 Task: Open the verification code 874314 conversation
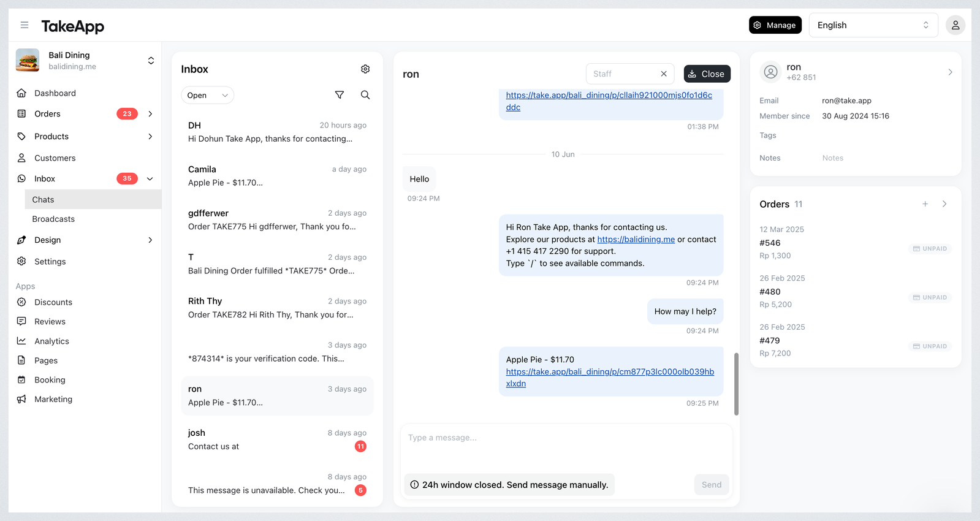click(277, 352)
